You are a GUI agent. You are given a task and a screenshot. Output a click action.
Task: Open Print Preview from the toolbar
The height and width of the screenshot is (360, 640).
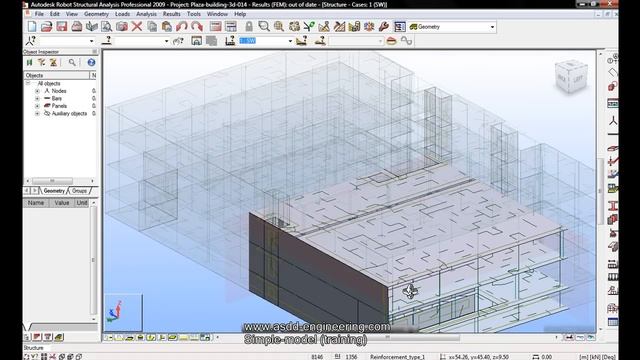pyautogui.click(x=107, y=27)
